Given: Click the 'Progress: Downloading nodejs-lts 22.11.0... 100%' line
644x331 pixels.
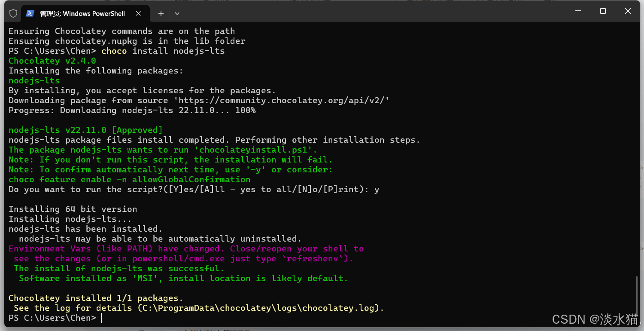Looking at the screenshot, I should 132,110.
